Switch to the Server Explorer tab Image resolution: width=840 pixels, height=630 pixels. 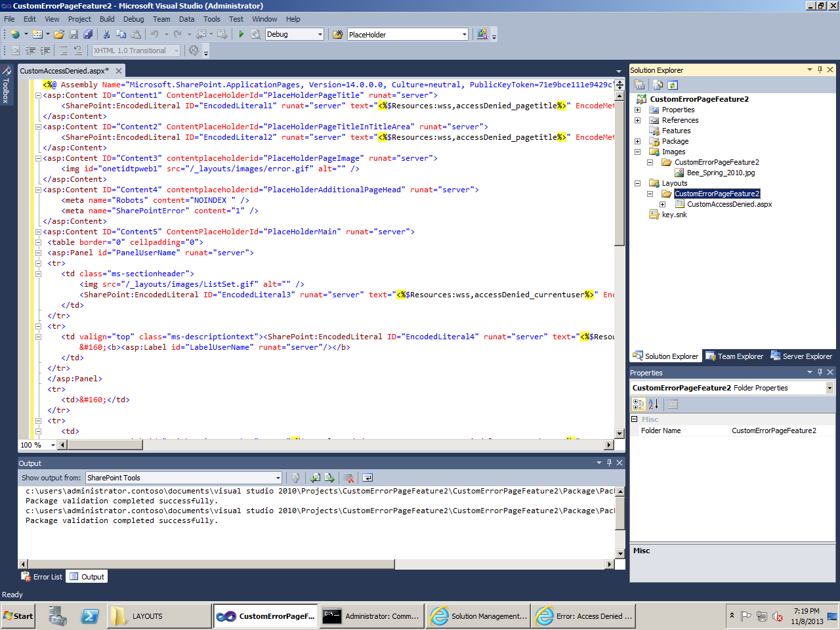point(801,356)
